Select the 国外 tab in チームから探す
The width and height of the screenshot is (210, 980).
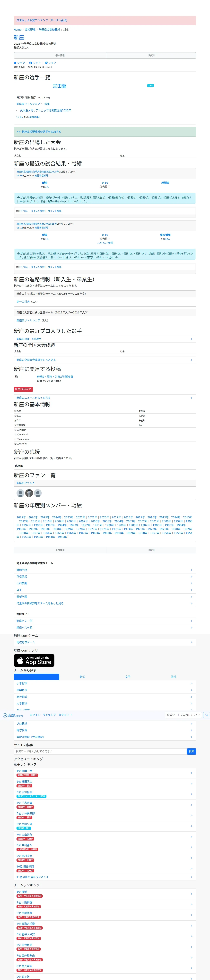tap(173, 677)
